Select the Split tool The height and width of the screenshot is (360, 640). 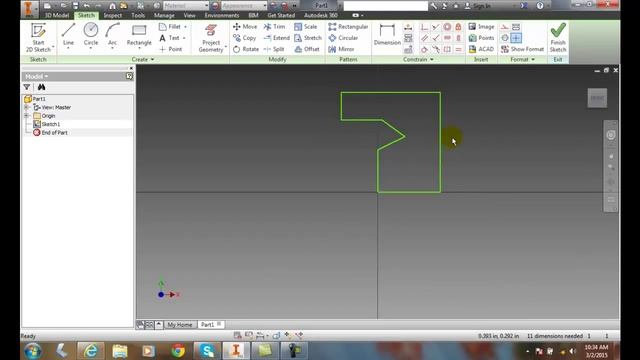pos(274,49)
